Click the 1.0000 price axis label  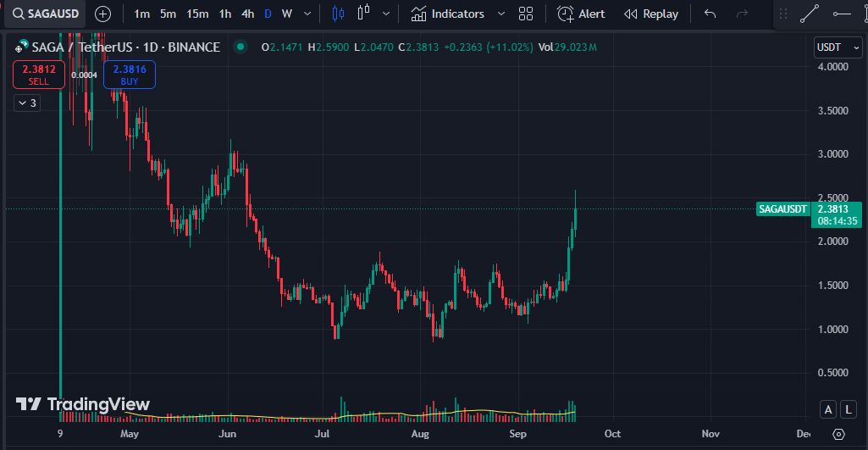click(833, 329)
